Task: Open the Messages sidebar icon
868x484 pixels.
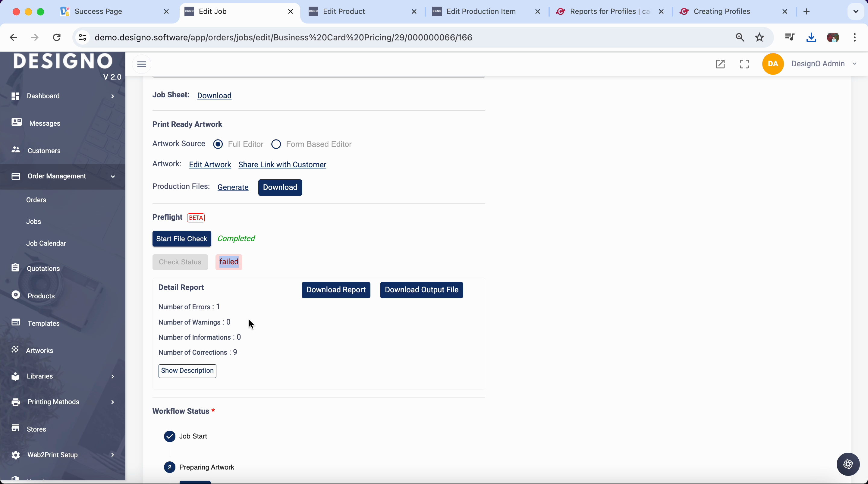Action: 16,122
